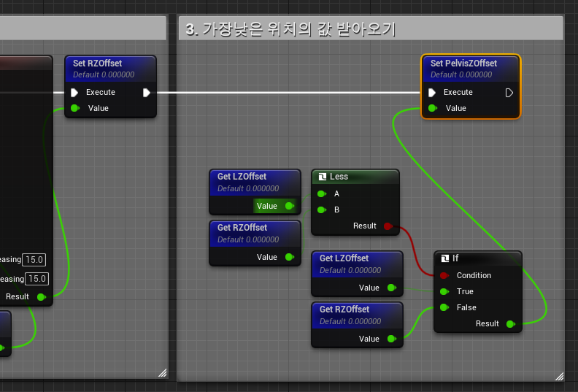Select the Get LZOffset node above Get RZOffset, left of Less
Image resolution: width=578 pixels, height=392 pixels.
click(255, 192)
